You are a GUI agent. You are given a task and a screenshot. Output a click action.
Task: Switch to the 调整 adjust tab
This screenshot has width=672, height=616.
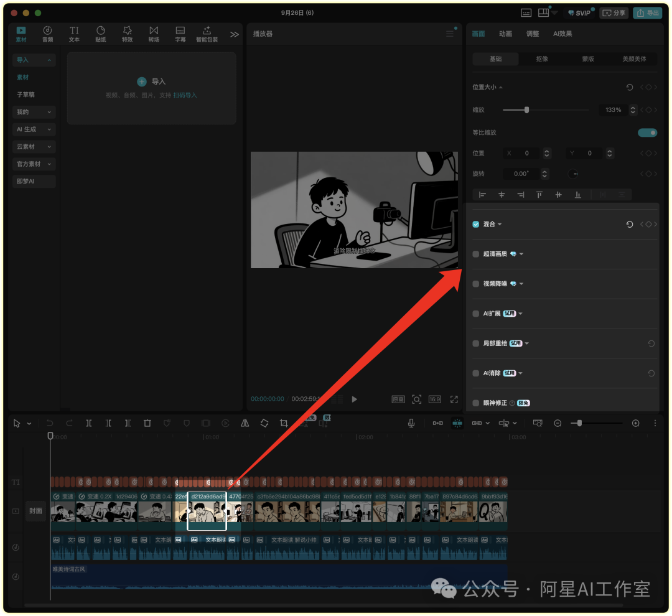coord(533,34)
